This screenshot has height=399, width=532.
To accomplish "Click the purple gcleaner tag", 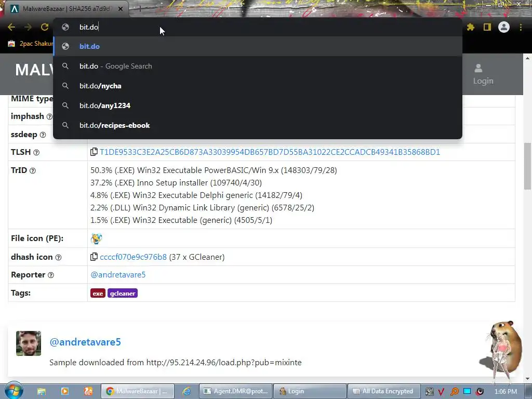I will pos(123,294).
